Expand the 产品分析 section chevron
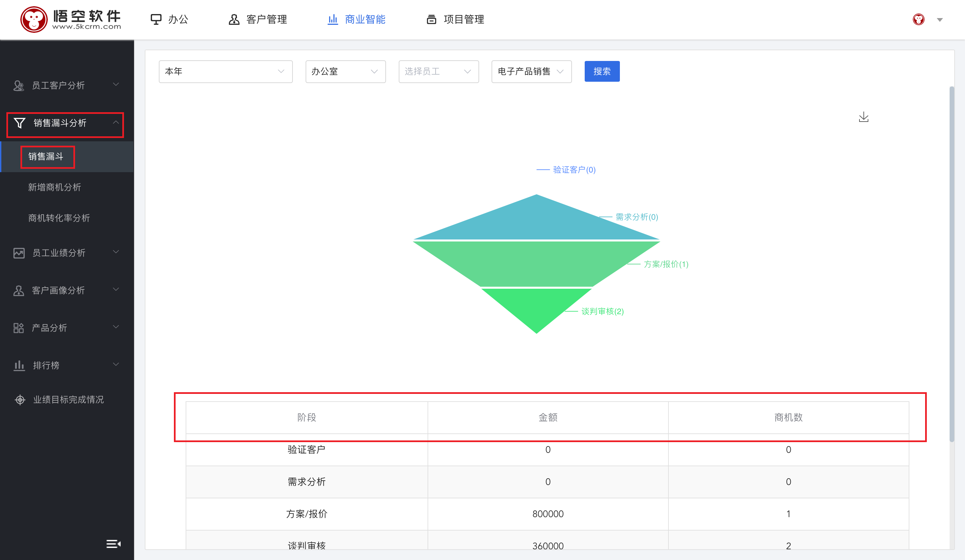Screen dimensions: 965x560 [116, 327]
